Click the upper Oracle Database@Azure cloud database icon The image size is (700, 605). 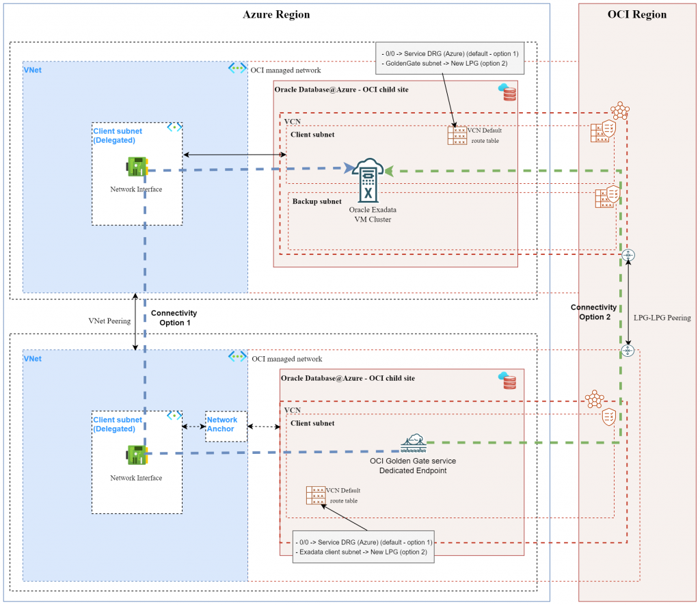508,92
